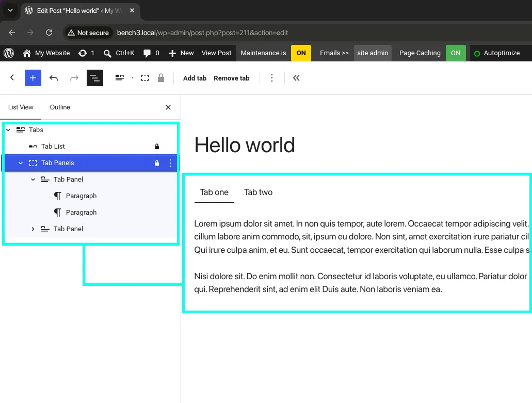Screen dimensions: 532x403
Task: Collapse the Tabs block in list view
Action: pyautogui.click(x=8, y=130)
